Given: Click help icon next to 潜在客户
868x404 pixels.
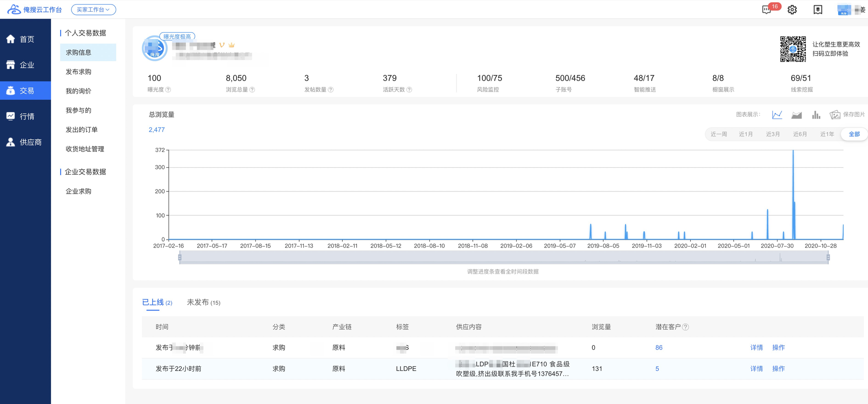Looking at the screenshot, I should coord(685,327).
